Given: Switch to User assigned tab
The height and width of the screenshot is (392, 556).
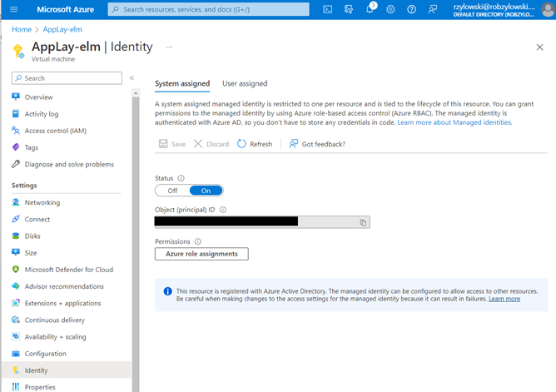Looking at the screenshot, I should coord(245,84).
